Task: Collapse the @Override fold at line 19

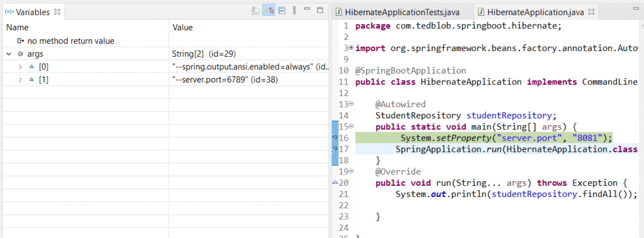Action: tap(351, 171)
